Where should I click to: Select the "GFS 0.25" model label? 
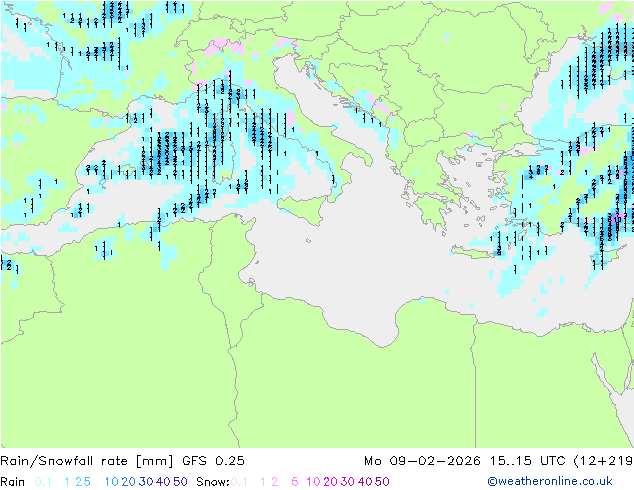click(x=213, y=461)
